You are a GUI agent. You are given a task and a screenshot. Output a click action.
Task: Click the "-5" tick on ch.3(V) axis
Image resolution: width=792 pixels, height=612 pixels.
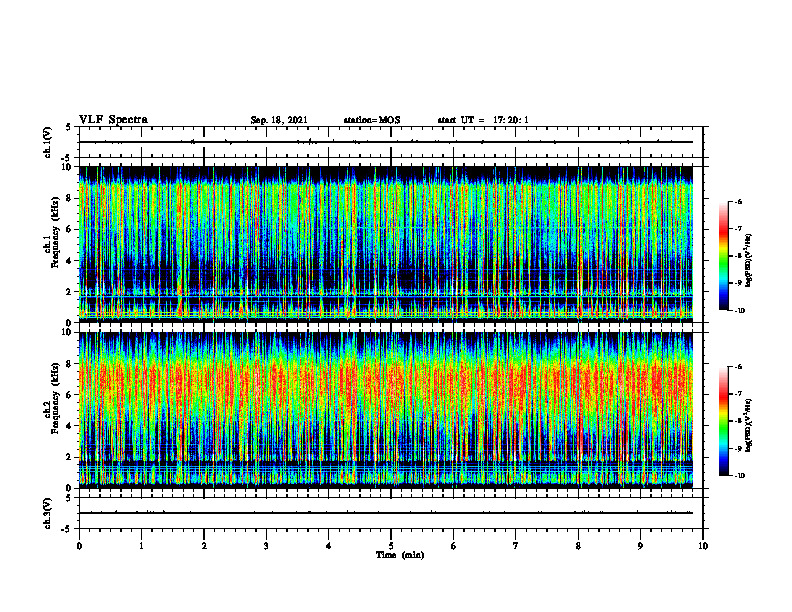(x=68, y=529)
